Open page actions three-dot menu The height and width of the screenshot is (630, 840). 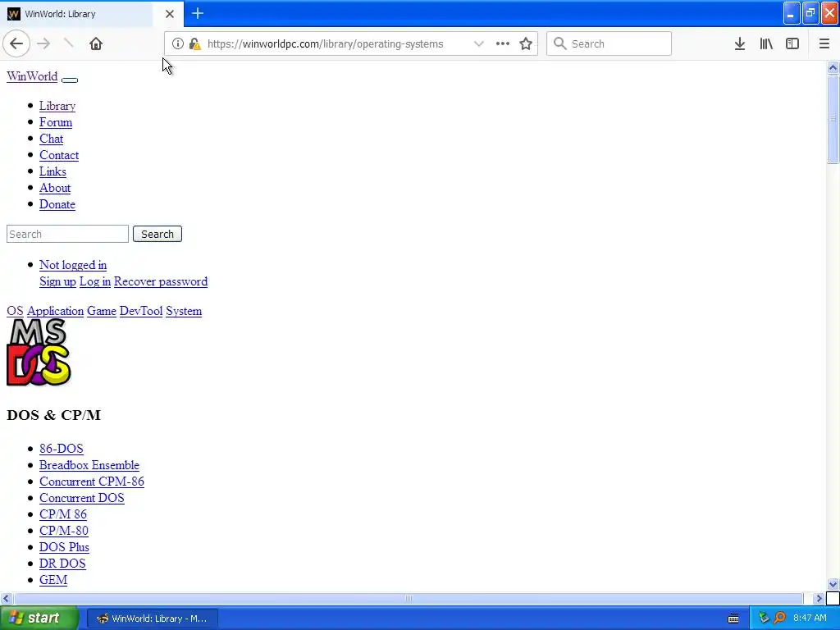pyautogui.click(x=503, y=44)
